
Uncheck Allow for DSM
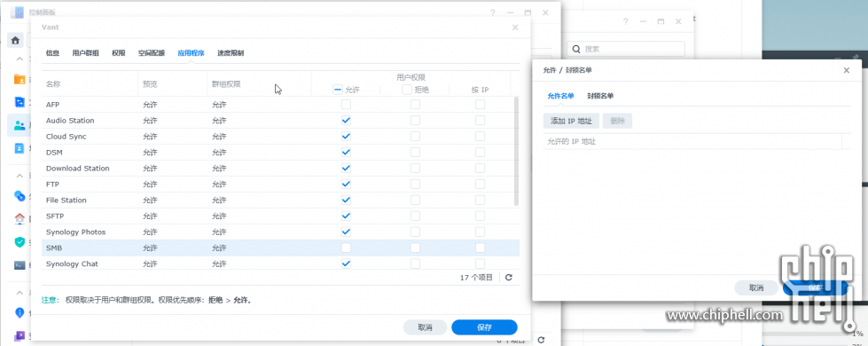pyautogui.click(x=346, y=153)
